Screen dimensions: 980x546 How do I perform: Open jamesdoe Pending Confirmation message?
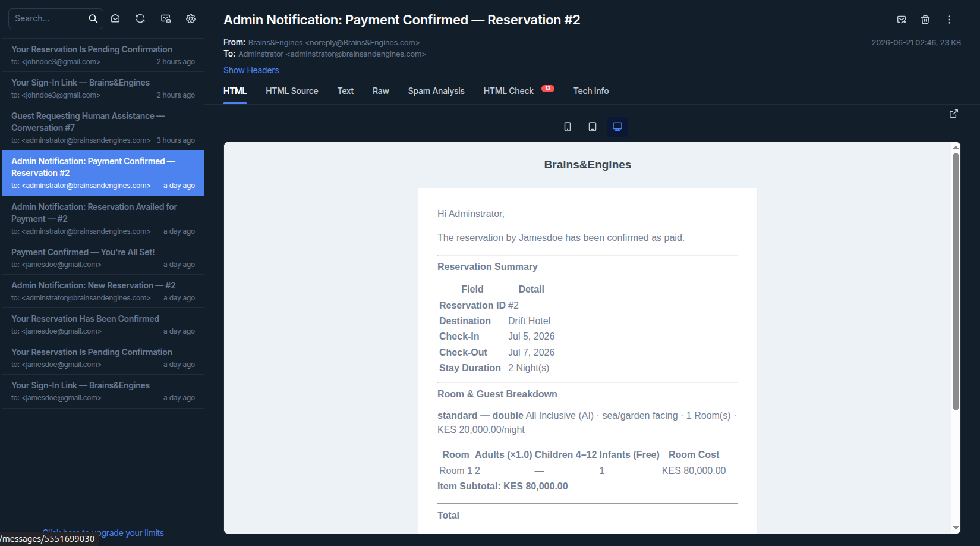coord(103,358)
